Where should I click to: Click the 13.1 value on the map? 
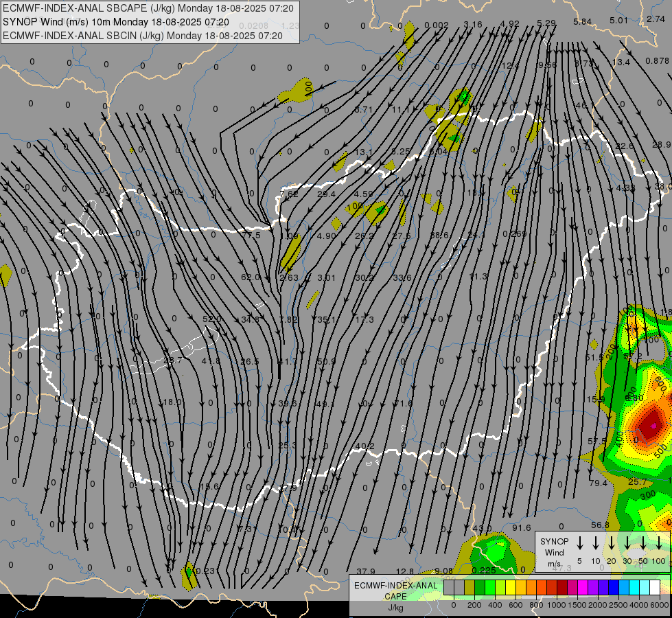363,152
